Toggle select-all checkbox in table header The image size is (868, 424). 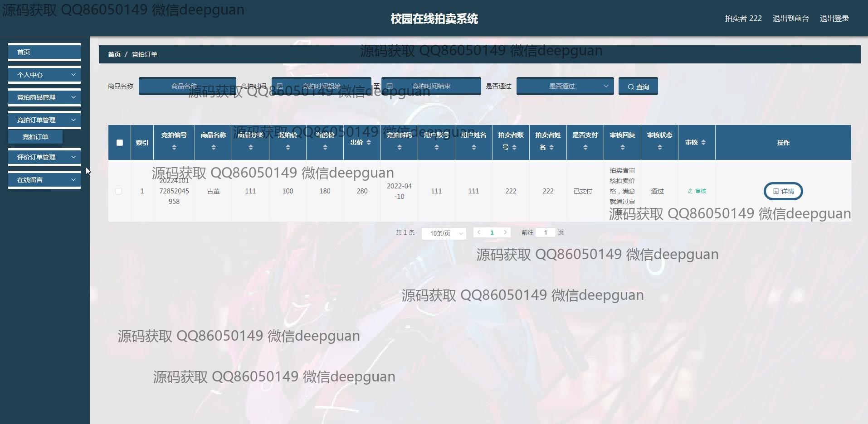click(120, 143)
